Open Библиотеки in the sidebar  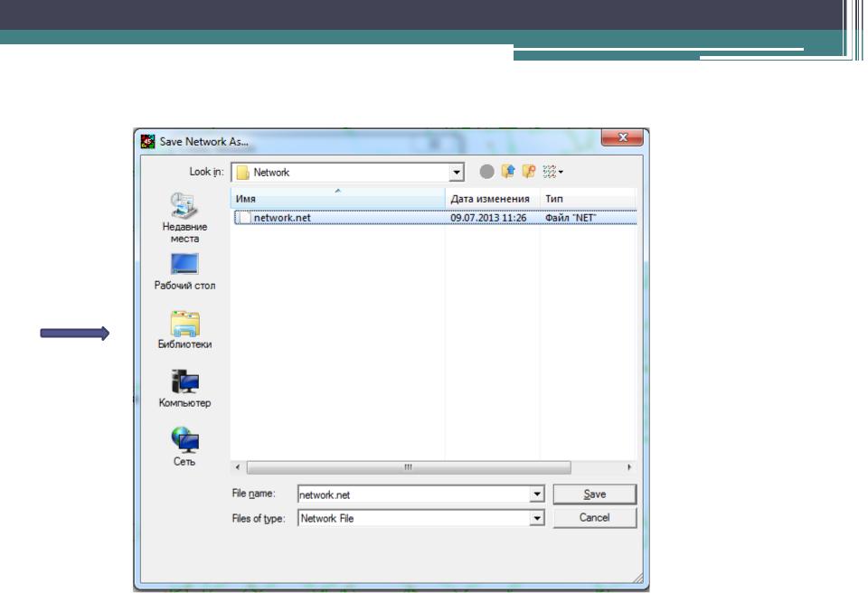coord(184,330)
